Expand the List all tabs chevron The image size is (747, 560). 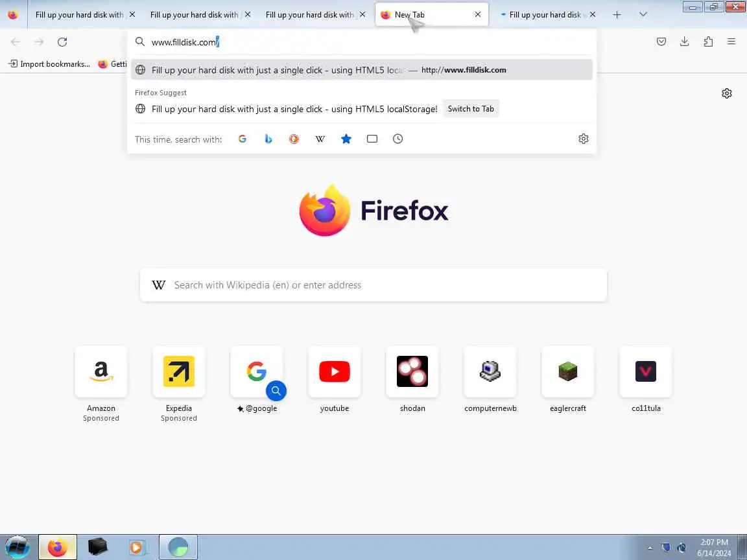tap(643, 15)
